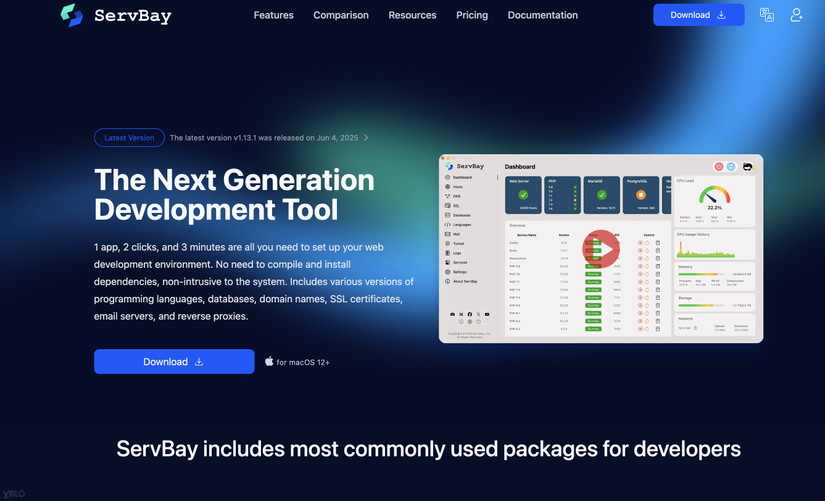
Task: Select About ServBay in the preview sidebar
Action: pyautogui.click(x=461, y=282)
